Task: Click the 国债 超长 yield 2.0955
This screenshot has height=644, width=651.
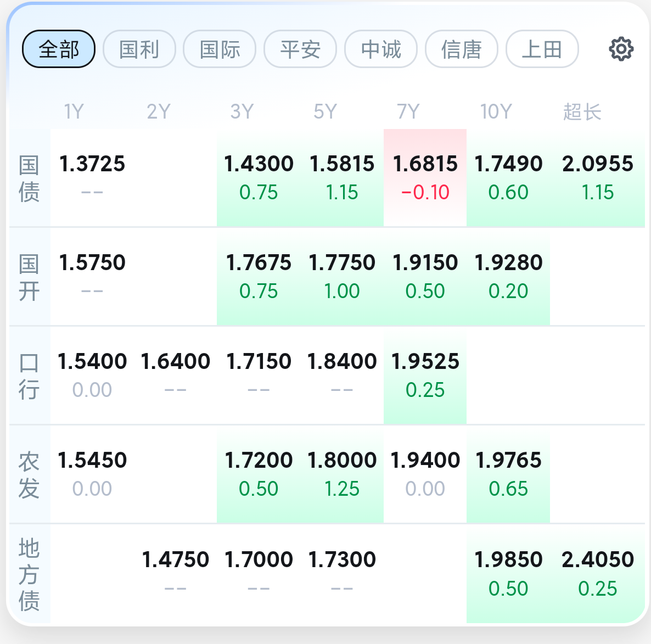Action: pyautogui.click(x=597, y=164)
